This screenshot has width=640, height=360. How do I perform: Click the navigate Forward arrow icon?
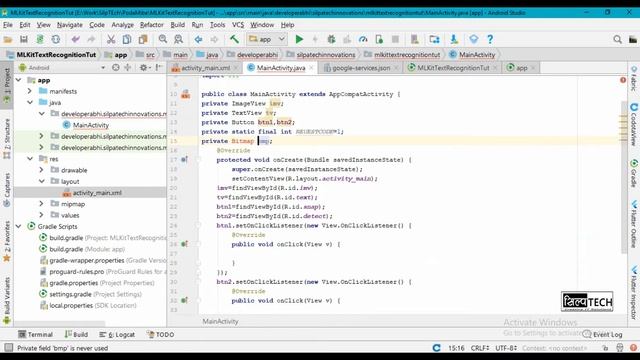point(214,40)
